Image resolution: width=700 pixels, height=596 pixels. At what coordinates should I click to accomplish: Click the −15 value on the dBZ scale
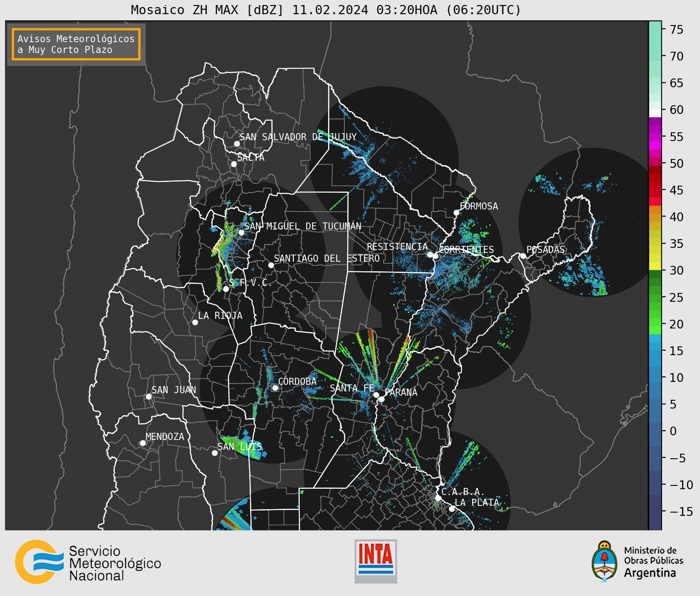coord(682,512)
